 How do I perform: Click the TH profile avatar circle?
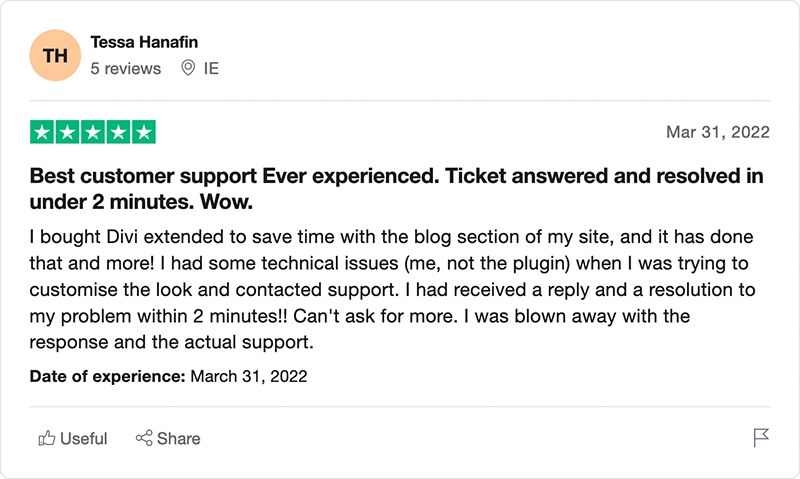point(55,55)
